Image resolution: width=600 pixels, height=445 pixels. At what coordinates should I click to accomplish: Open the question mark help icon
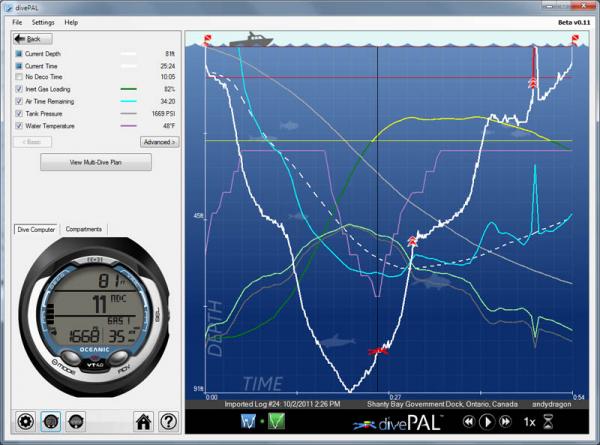169,422
